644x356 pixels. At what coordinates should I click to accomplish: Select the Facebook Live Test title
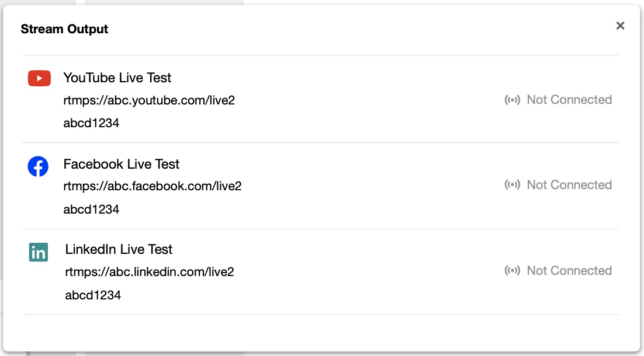pos(121,164)
